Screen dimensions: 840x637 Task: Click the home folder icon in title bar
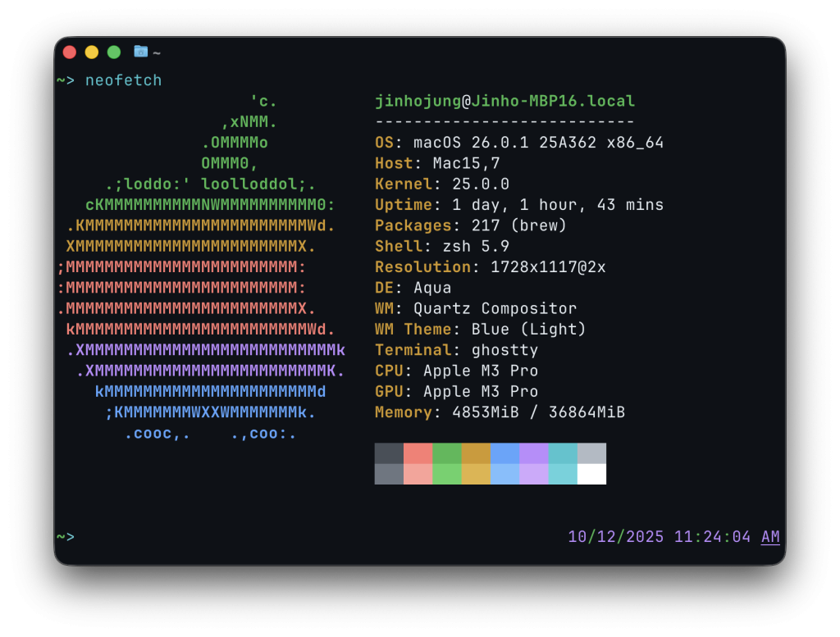coord(140,52)
